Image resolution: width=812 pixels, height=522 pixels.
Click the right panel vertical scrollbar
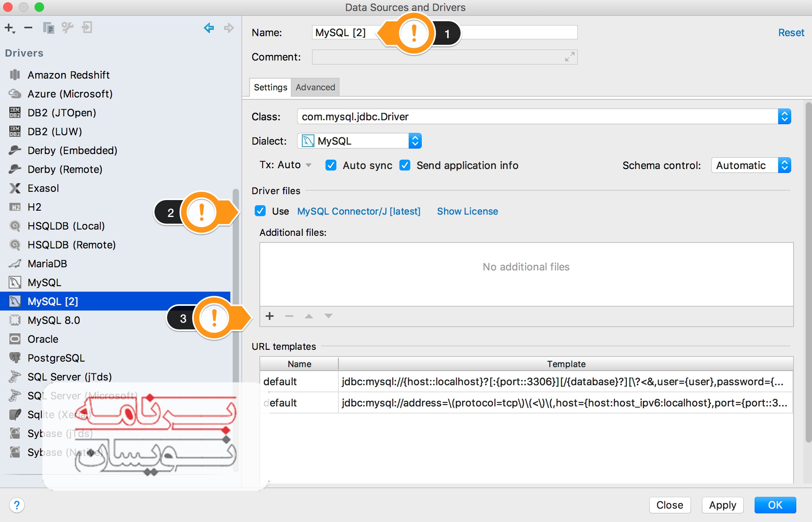[x=808, y=271]
